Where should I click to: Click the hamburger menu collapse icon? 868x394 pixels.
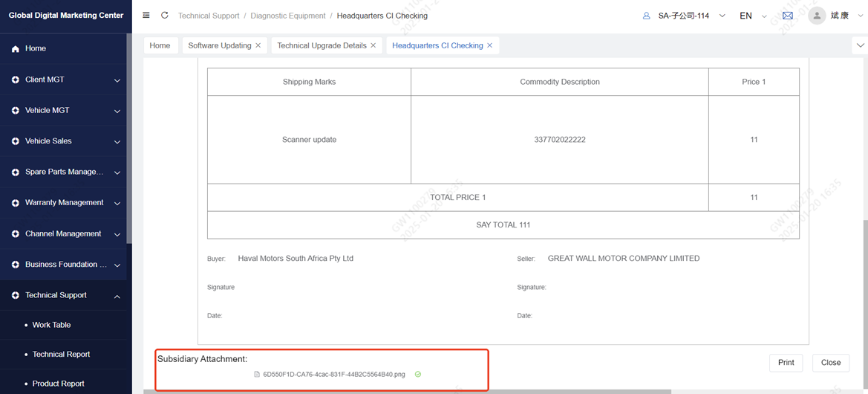pos(146,16)
